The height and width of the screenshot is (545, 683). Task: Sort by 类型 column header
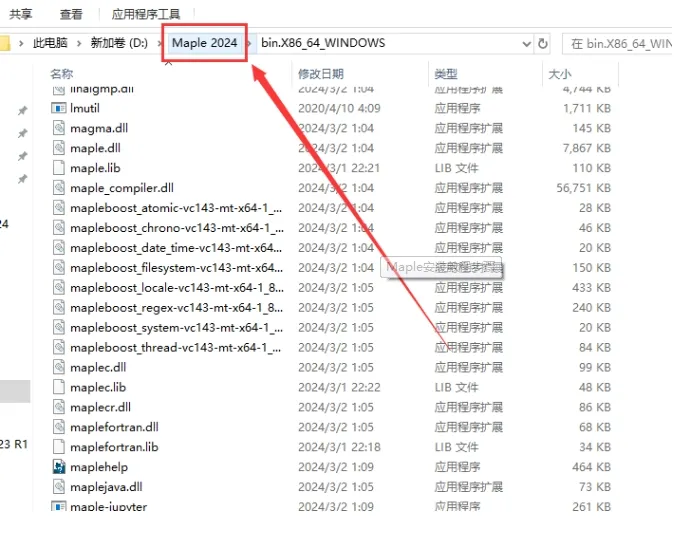coord(446,74)
